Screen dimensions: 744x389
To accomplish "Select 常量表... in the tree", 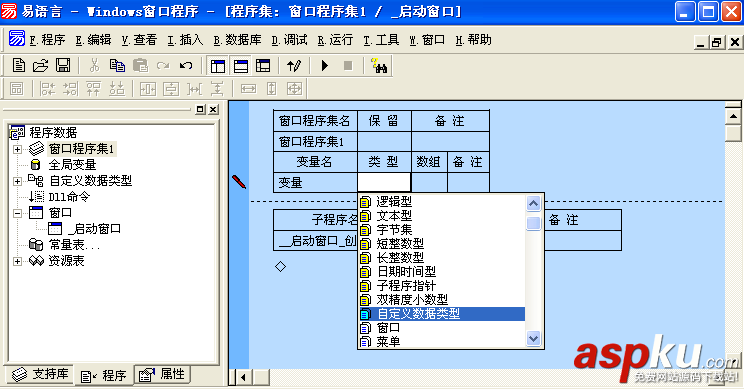I will [74, 245].
